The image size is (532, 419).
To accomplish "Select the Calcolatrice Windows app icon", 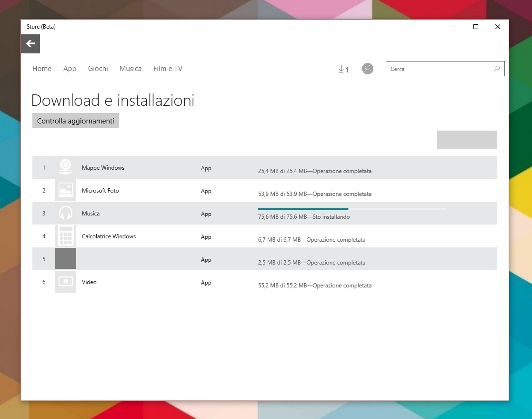I will point(65,236).
